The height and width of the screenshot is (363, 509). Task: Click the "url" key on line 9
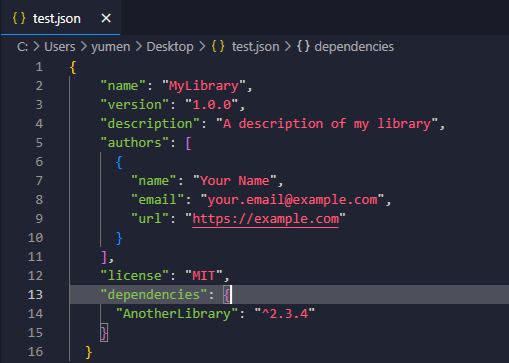point(150,219)
